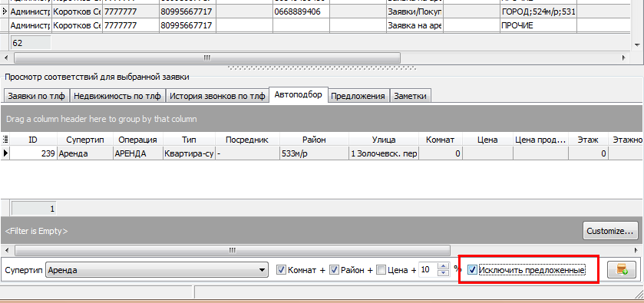Increase the percent spinner value

[444, 266]
